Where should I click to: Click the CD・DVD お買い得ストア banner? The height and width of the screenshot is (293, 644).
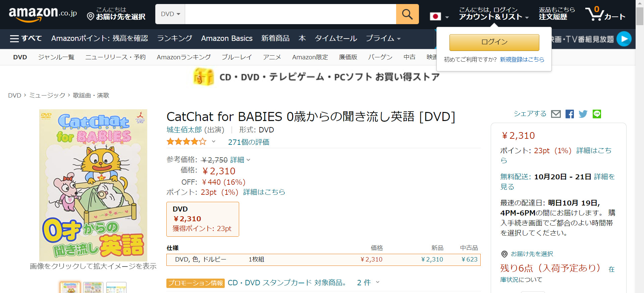[x=316, y=77]
